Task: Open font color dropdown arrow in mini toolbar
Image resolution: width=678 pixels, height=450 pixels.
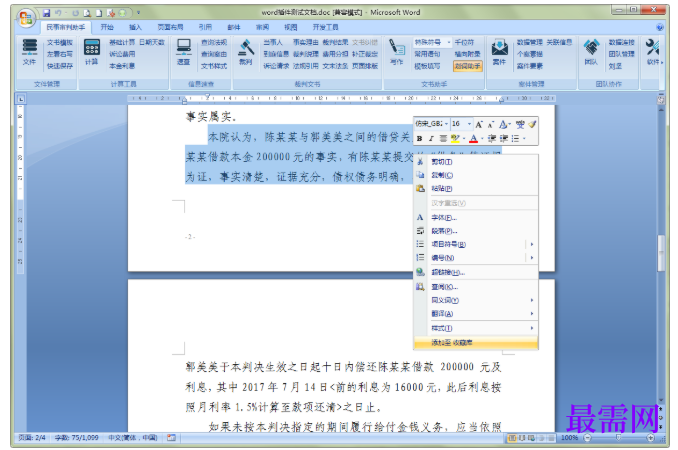Action: tap(482, 138)
